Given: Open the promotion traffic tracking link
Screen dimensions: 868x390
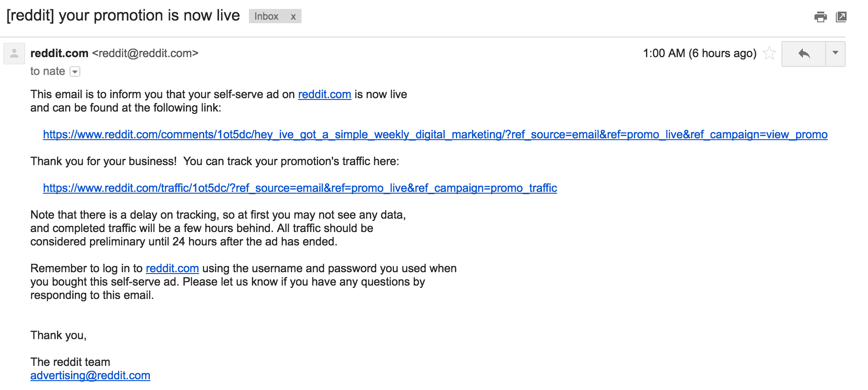Looking at the screenshot, I should [x=300, y=188].
